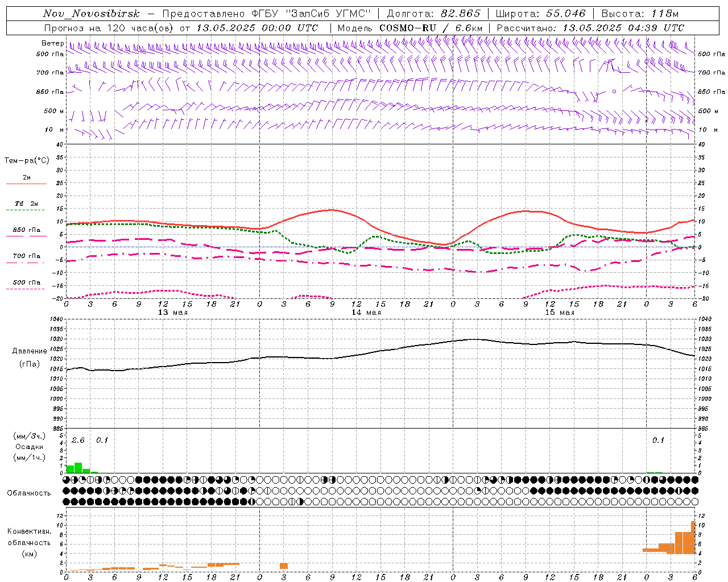Image resolution: width=728 pixels, height=582 pixels.
Task: Click the lone orange convective bar on 14 мая
Action: tap(284, 566)
